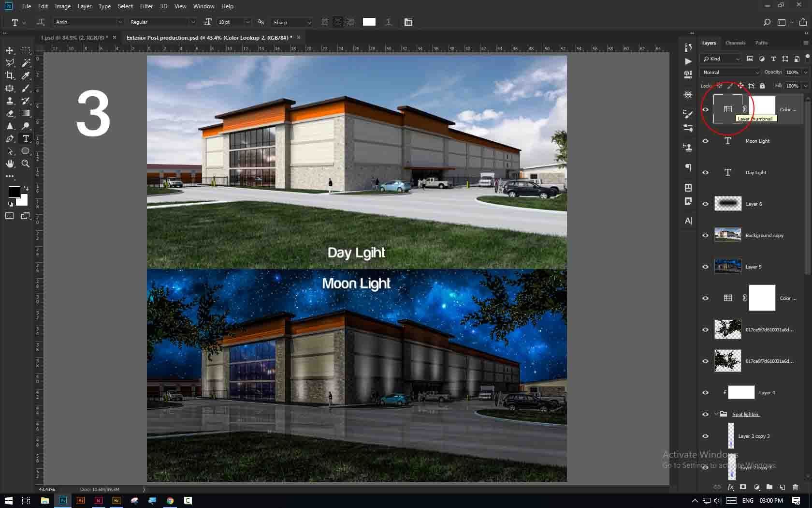This screenshot has height=508, width=812.
Task: Toggle visibility of Layer 6
Action: click(x=705, y=204)
